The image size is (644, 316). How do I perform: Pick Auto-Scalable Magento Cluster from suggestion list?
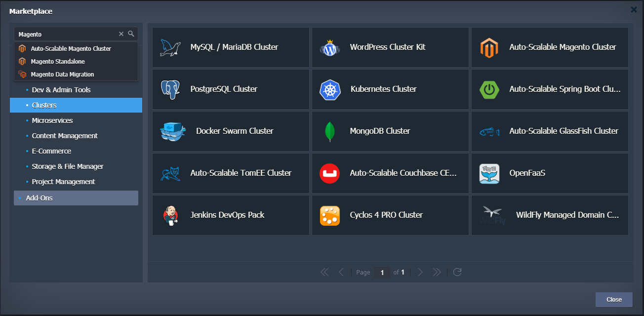point(71,49)
